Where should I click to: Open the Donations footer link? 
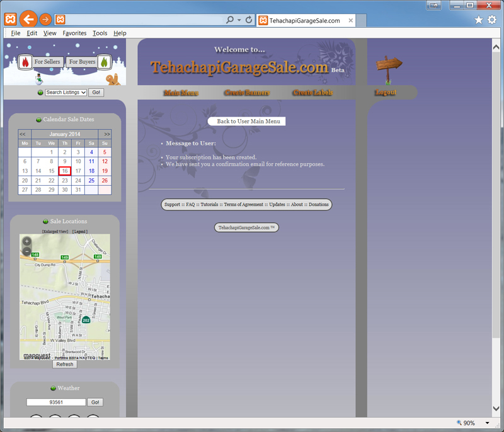tap(319, 204)
